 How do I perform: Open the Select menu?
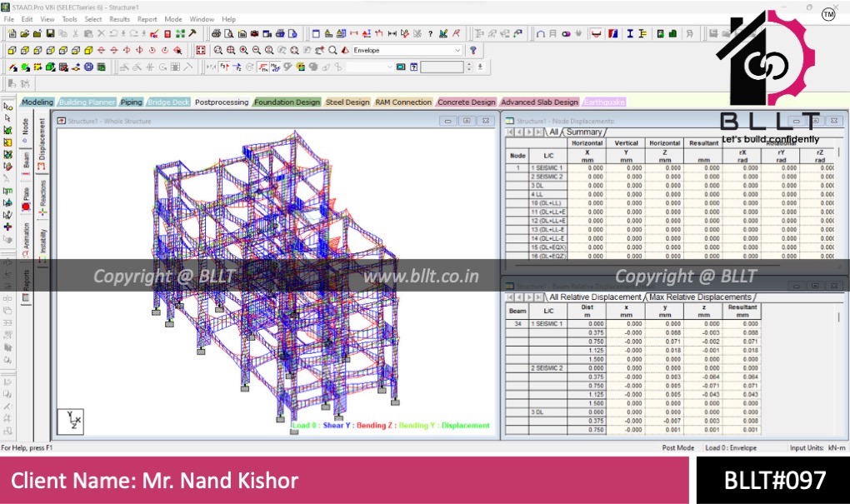[93, 19]
